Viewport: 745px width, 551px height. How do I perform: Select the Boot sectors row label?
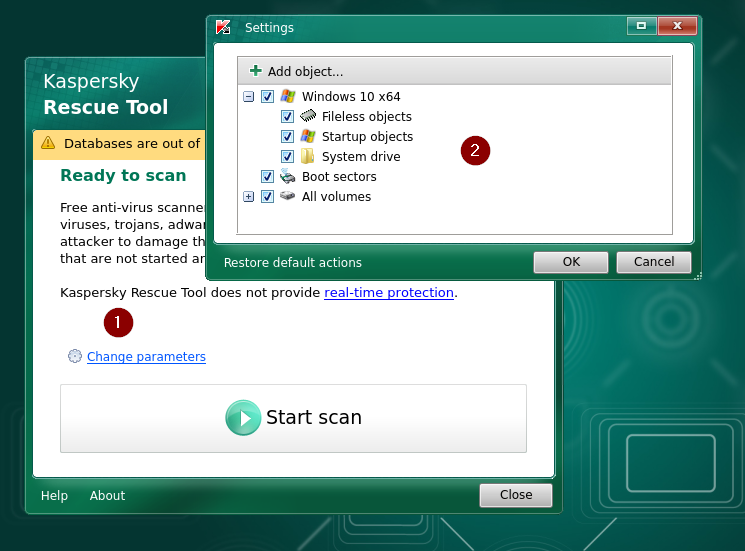click(339, 177)
